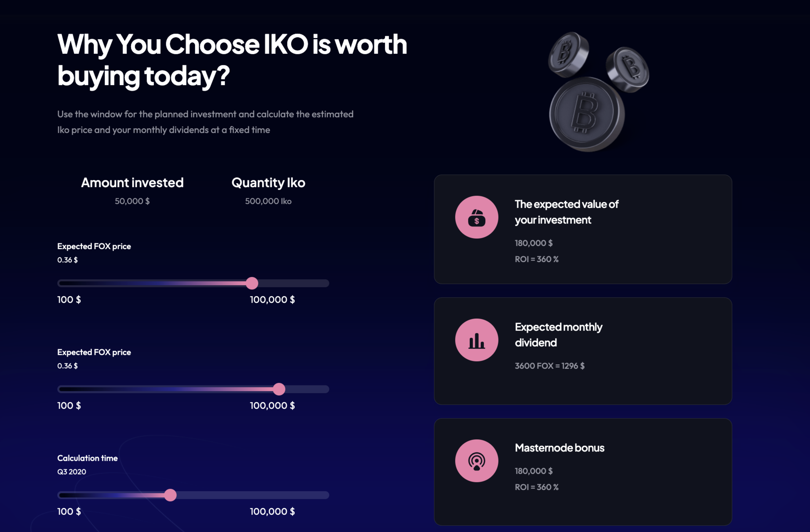
Task: Select the expected value of investment card
Action: pyautogui.click(x=583, y=229)
